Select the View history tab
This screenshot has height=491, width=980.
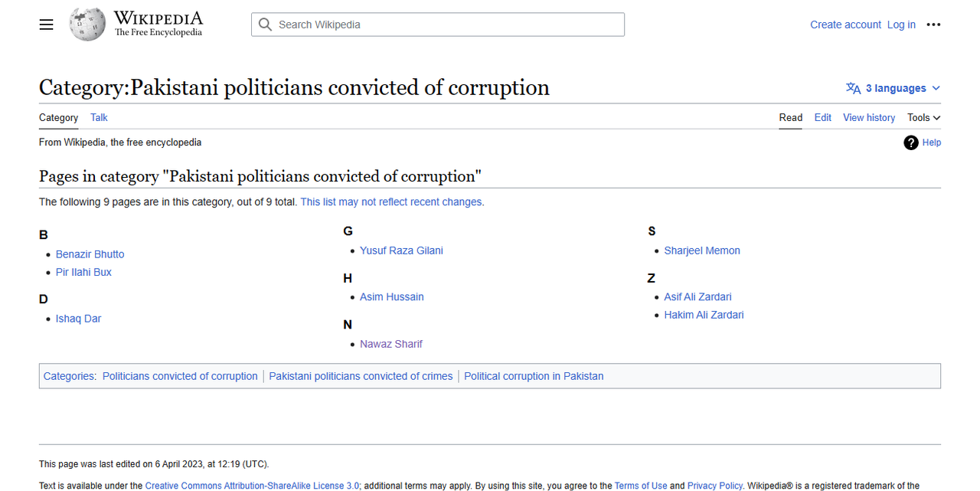pos(869,117)
